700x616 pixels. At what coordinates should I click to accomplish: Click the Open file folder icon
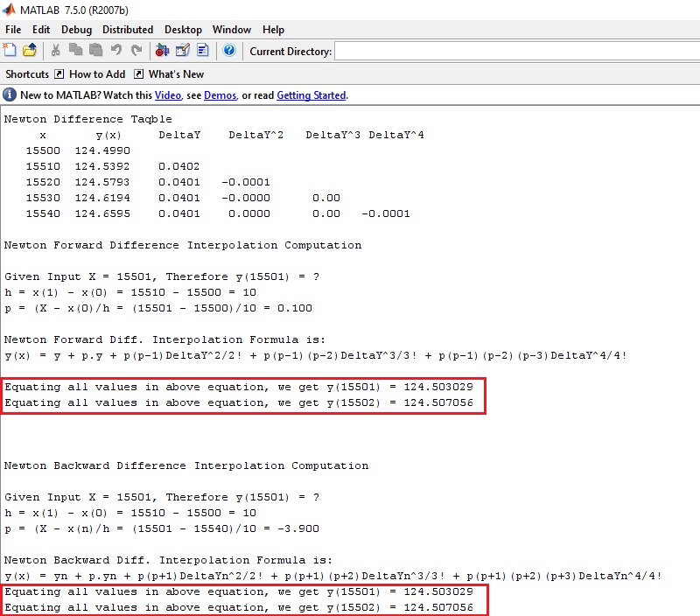point(30,51)
